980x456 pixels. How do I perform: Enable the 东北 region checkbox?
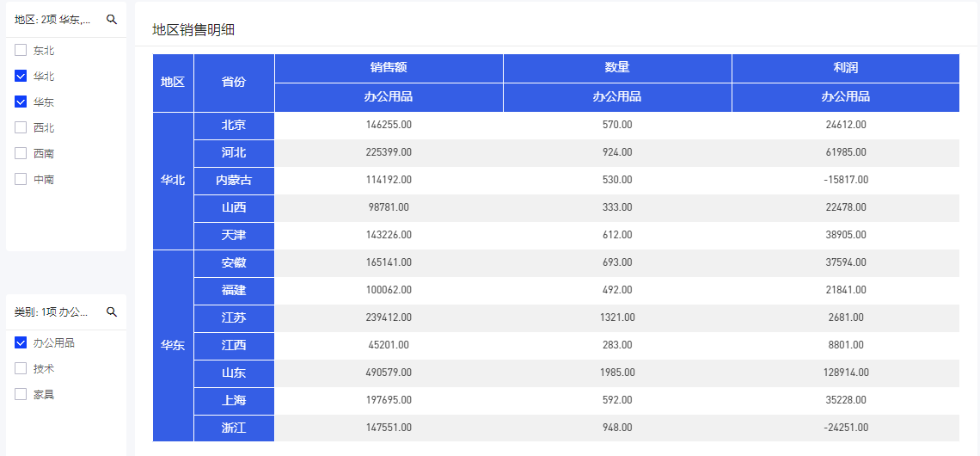21,51
